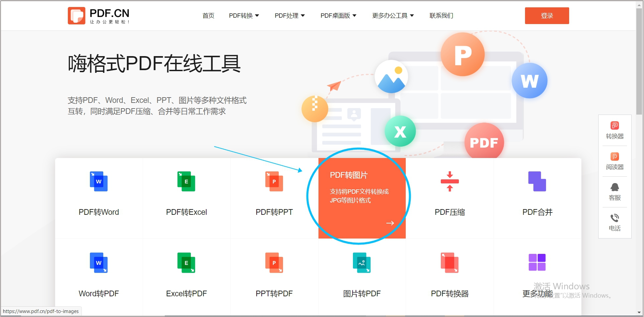Image resolution: width=644 pixels, height=317 pixels.
Task: Click the scrollbar up arrow
Action: [639, 4]
